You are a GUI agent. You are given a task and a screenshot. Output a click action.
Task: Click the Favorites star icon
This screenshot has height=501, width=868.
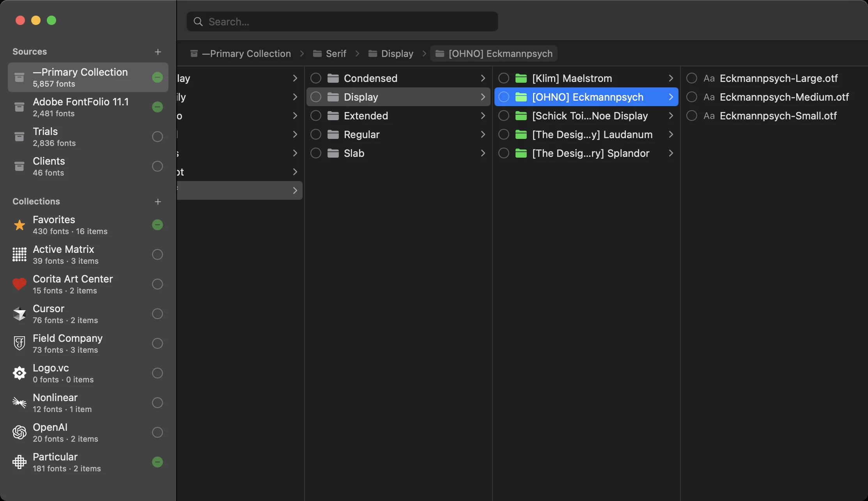(x=19, y=225)
